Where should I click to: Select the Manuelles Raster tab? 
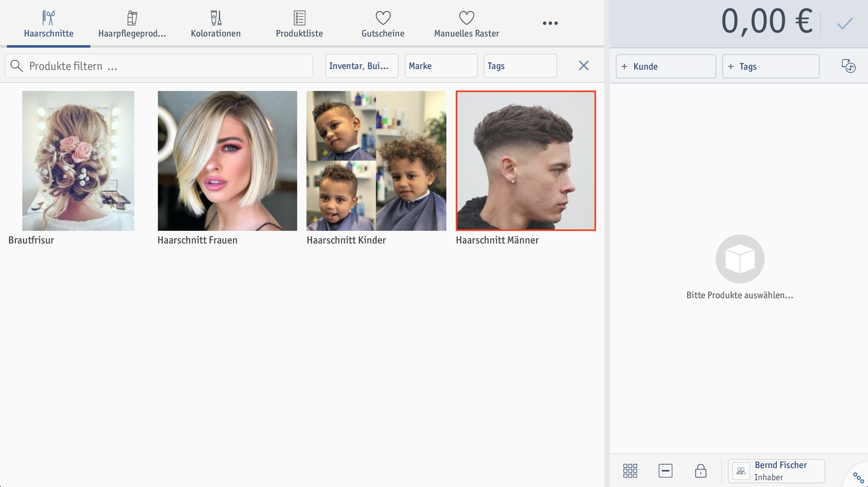tap(466, 24)
